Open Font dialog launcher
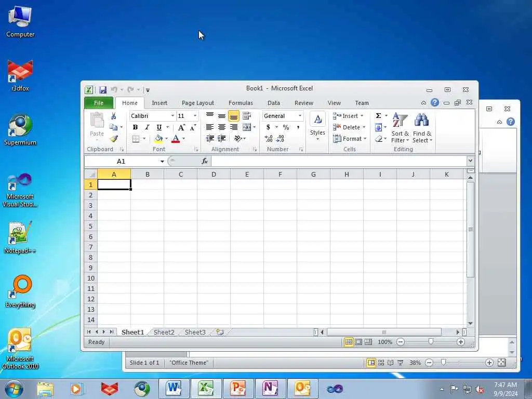The height and width of the screenshot is (399, 532). coord(196,149)
